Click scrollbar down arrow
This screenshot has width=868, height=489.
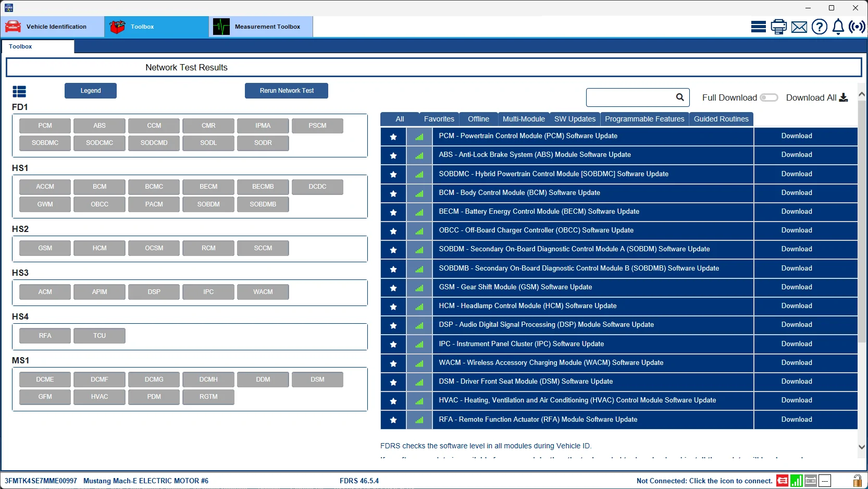[862, 447]
